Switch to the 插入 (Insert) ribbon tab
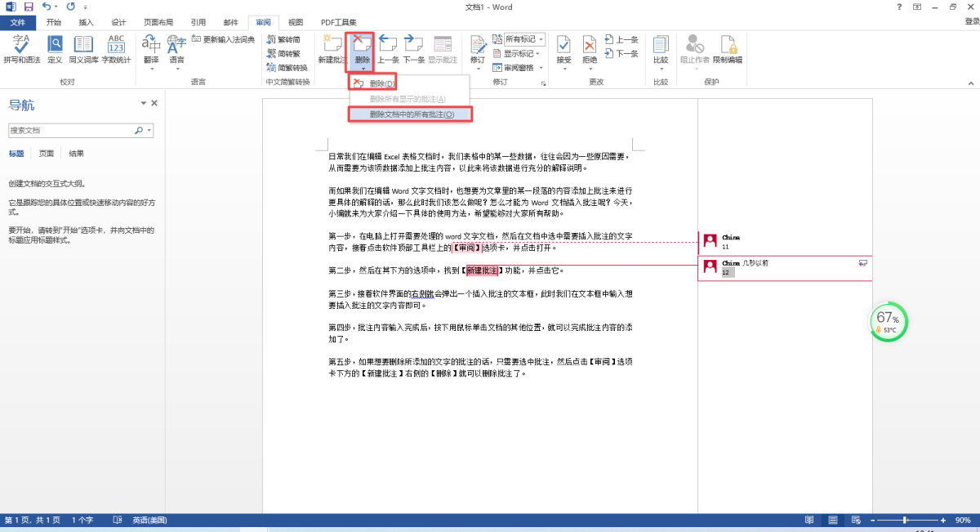 click(x=86, y=22)
